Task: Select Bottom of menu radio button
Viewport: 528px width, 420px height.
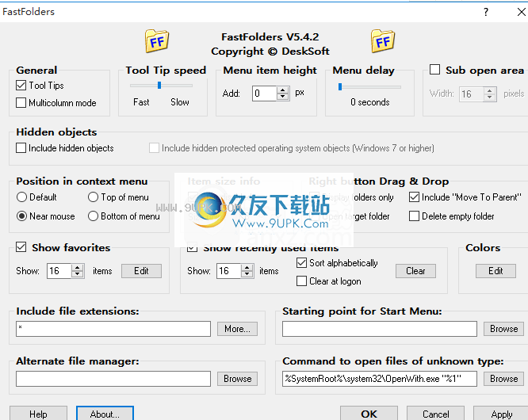Action: pyautogui.click(x=93, y=216)
